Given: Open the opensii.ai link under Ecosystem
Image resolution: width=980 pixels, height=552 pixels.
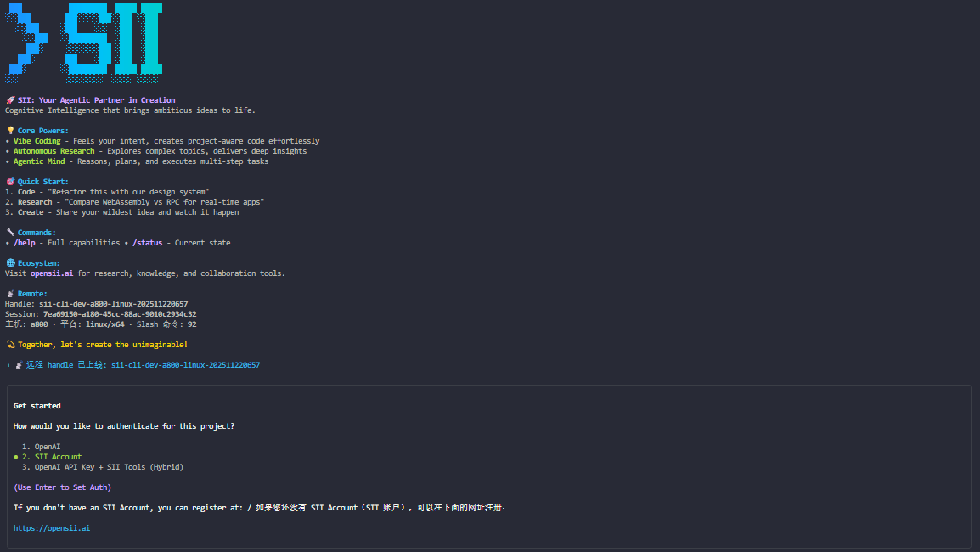Looking at the screenshot, I should pyautogui.click(x=52, y=273).
